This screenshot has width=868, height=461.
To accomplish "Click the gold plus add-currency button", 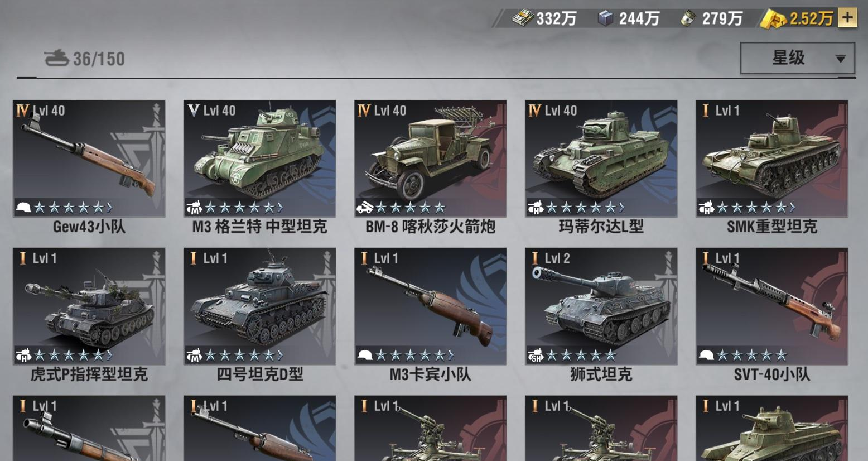I will point(847,18).
